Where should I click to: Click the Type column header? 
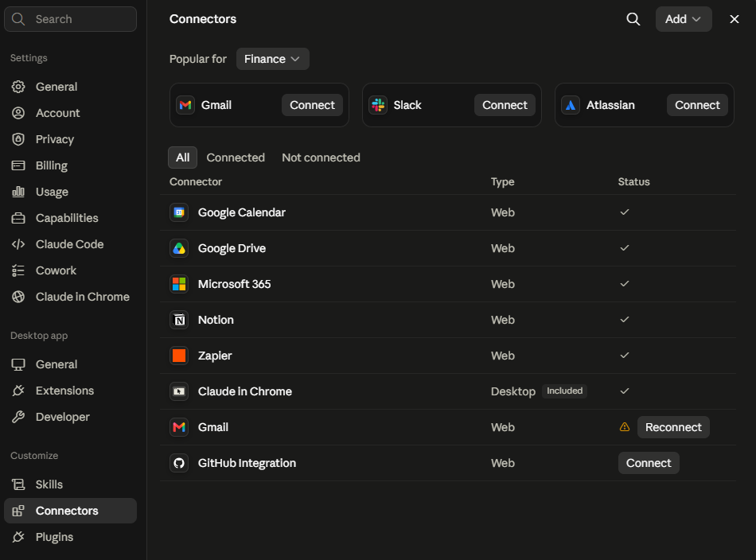pyautogui.click(x=502, y=181)
